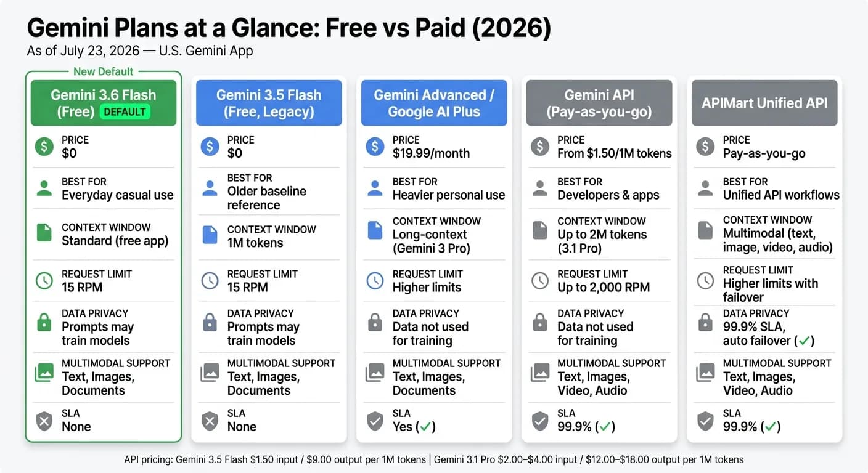Open the APIMart Unified API header
The image size is (868, 473).
(x=764, y=103)
